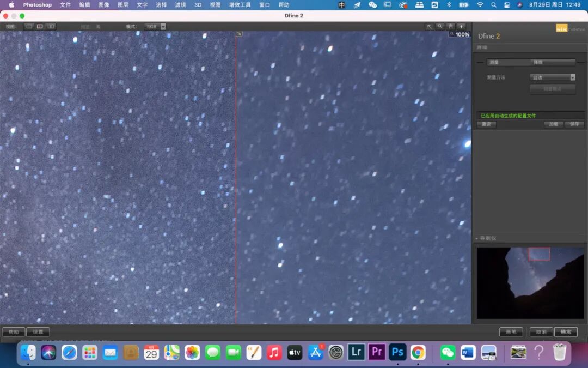Open Launchpad from the Dock
Image resolution: width=588 pixels, height=368 pixels.
pos(90,352)
